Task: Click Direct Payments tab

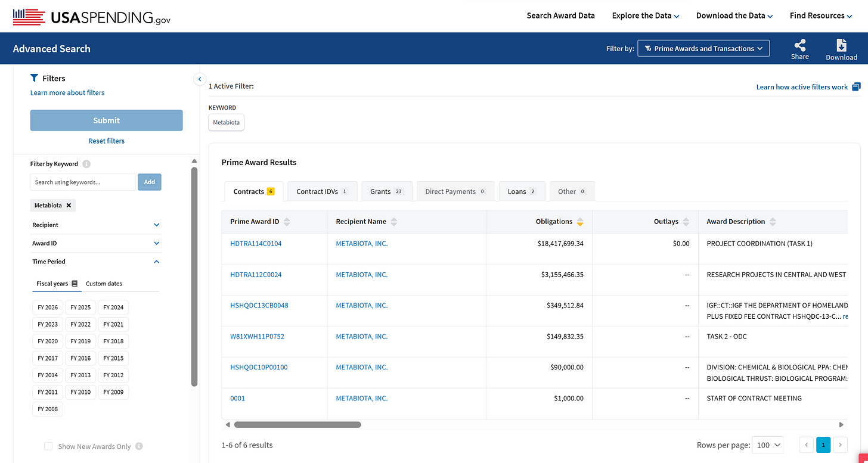Action: click(x=455, y=191)
